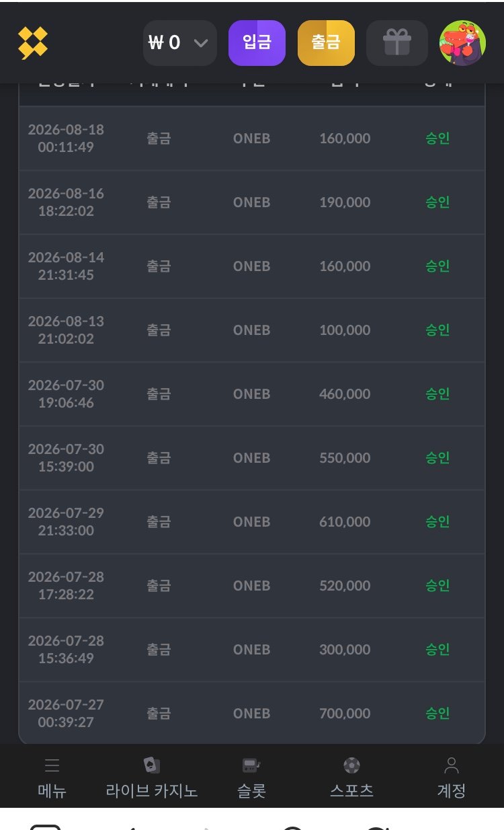Go to 라이브 카지노 cards icon
Screen dimensions: 504x830
[x=152, y=765]
